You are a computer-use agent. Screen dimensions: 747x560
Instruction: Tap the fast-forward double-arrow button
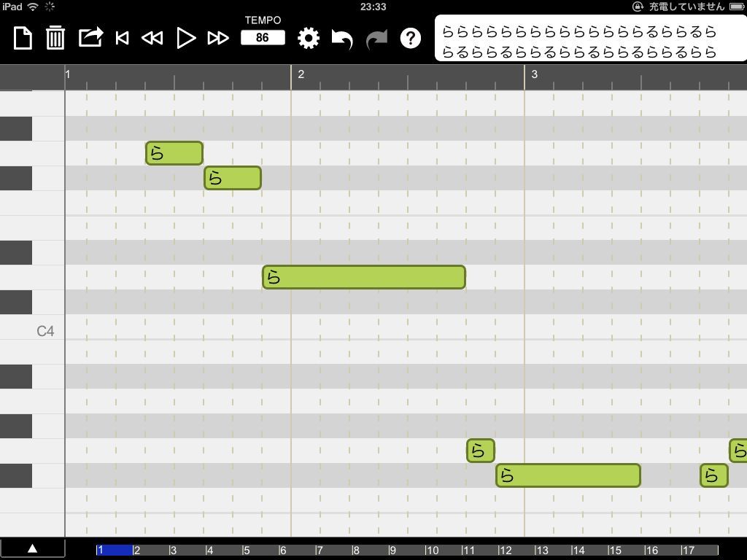pos(218,38)
